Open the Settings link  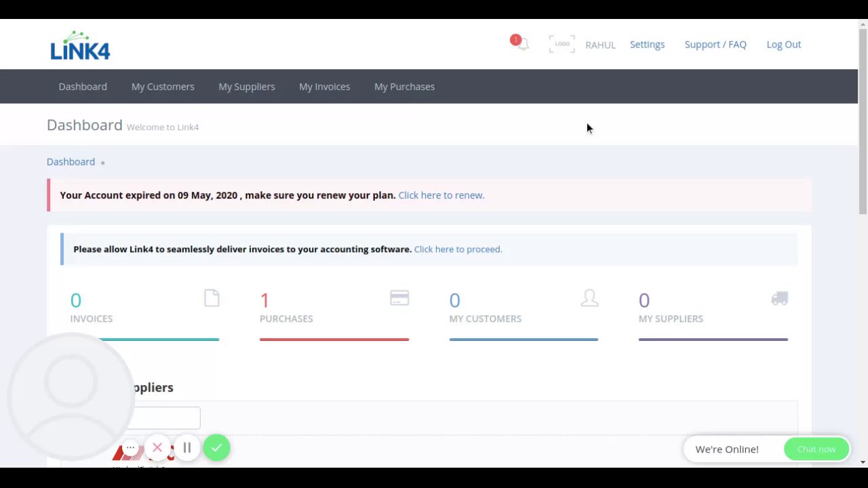coord(647,45)
